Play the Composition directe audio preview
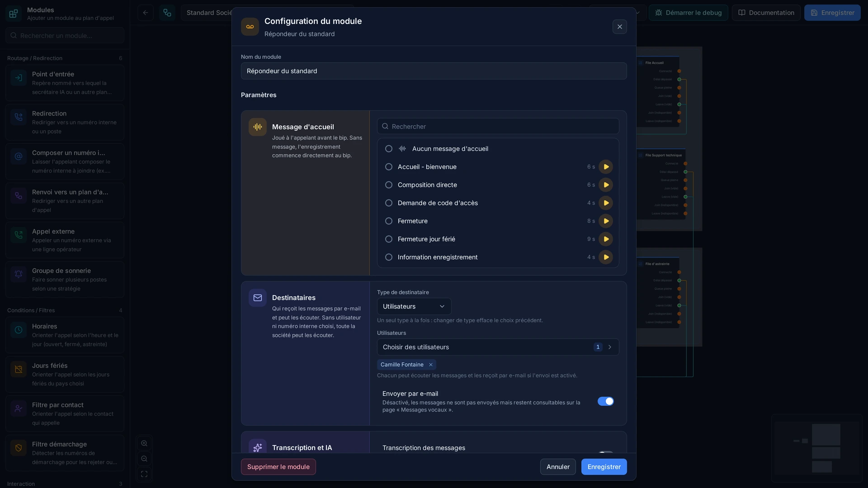The height and width of the screenshot is (488, 868). coord(606,185)
